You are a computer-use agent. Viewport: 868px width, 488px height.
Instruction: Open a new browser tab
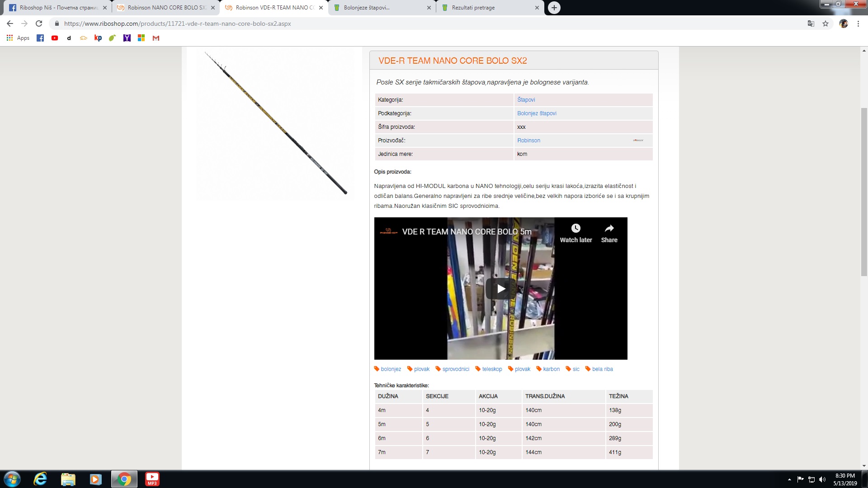(x=554, y=8)
